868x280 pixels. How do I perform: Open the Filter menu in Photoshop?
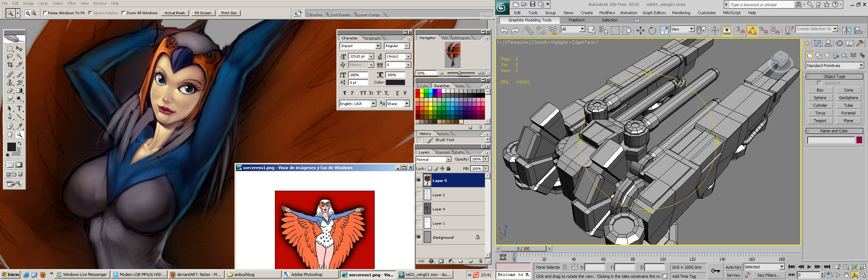click(72, 3)
